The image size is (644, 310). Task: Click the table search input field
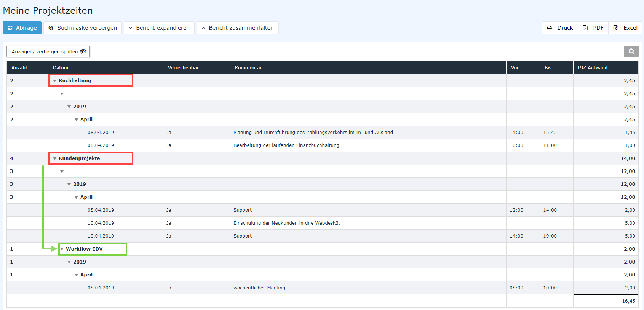(x=591, y=51)
